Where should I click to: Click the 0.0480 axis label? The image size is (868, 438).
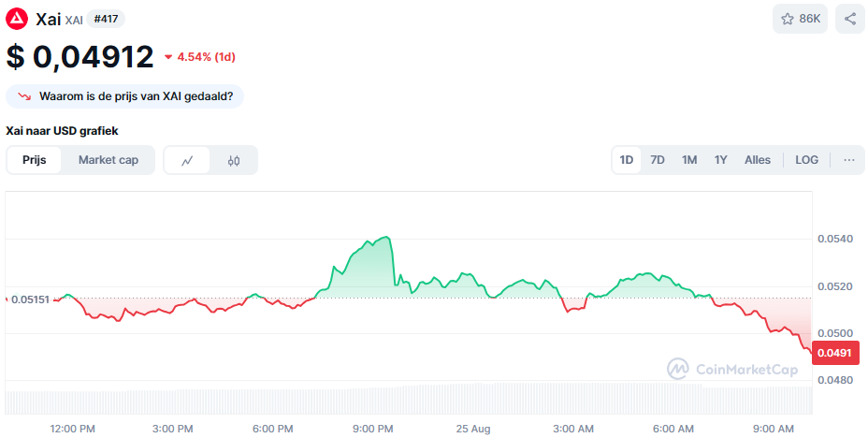(835, 380)
